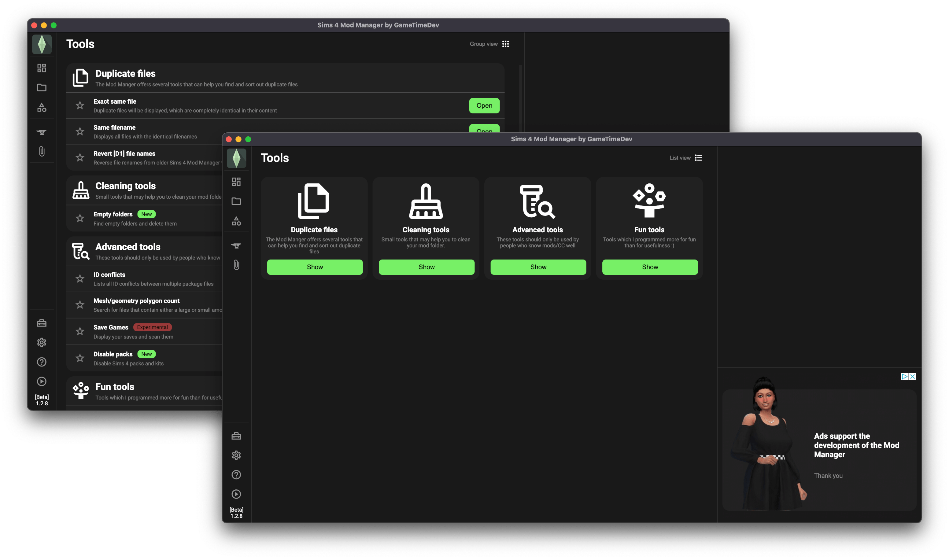Image resolution: width=949 pixels, height=560 pixels.
Task: Open the settings gear in front window sidebar
Action: 236,455
